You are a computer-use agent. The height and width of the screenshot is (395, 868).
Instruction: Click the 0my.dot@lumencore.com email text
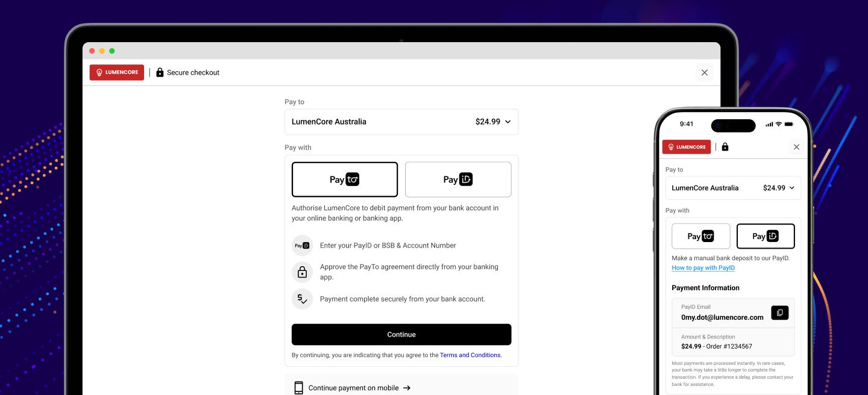click(x=722, y=317)
